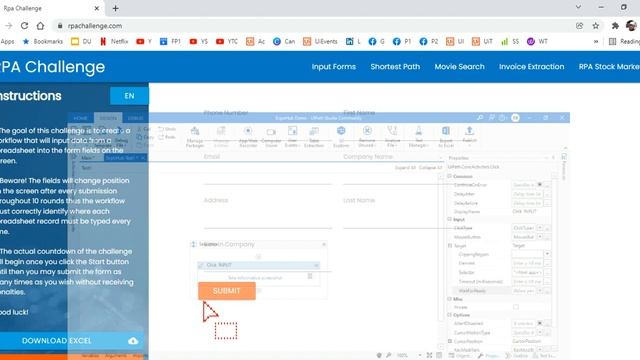Open the WT bookmark
This screenshot has height=360, width=640.
[x=537, y=41]
